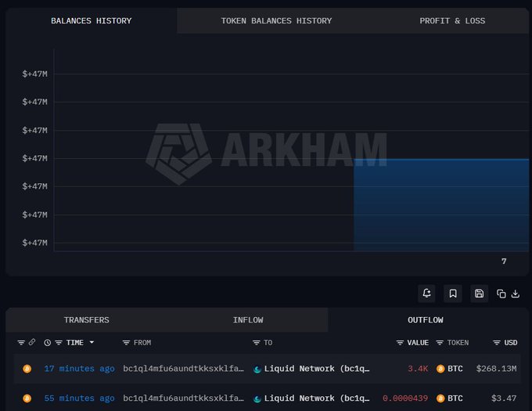
Task: Switch to the Transfers tab
Action: click(x=87, y=320)
